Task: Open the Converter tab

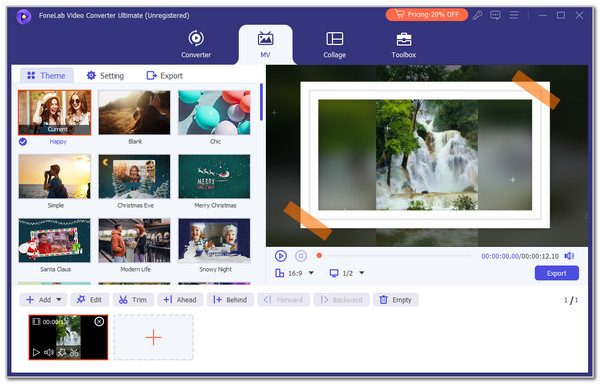Action: click(x=196, y=44)
